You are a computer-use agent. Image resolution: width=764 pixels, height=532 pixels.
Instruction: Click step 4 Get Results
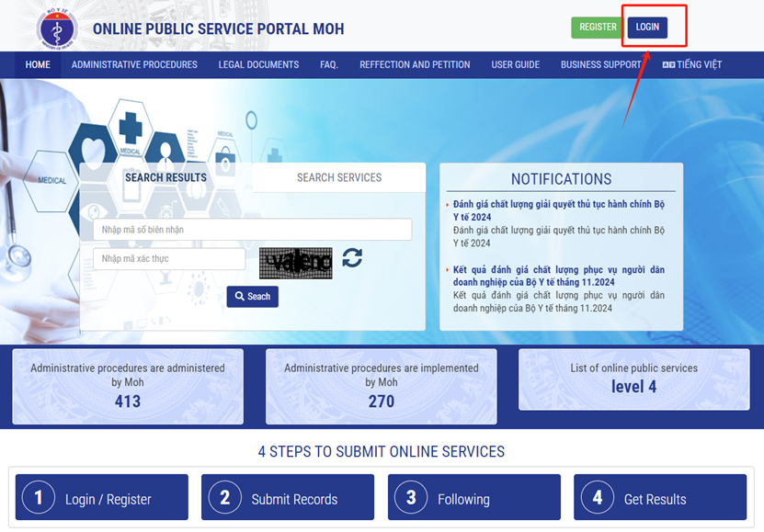coord(660,497)
